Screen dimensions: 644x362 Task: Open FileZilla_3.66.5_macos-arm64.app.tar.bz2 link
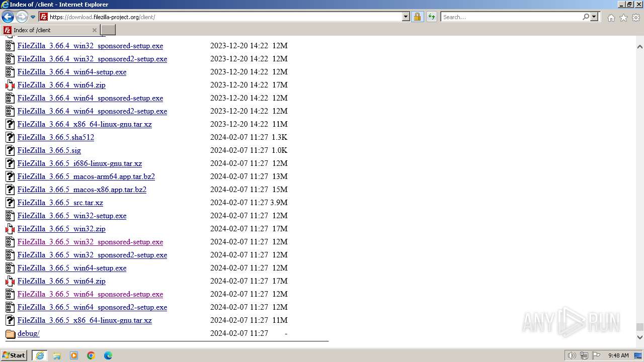[86, 176]
